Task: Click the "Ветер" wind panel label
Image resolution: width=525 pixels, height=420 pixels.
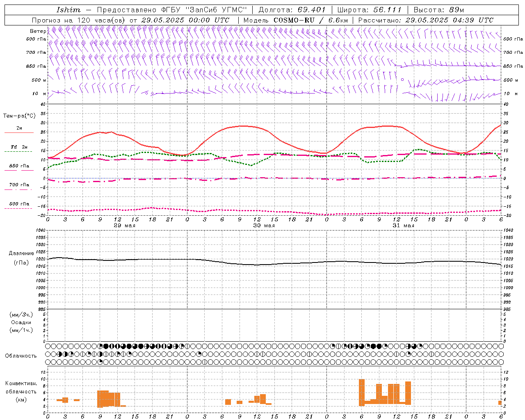Action: 38,31
